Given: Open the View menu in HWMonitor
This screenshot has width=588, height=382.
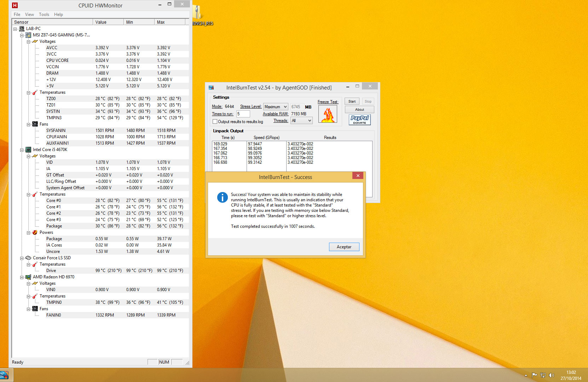Looking at the screenshot, I should click(x=29, y=15).
